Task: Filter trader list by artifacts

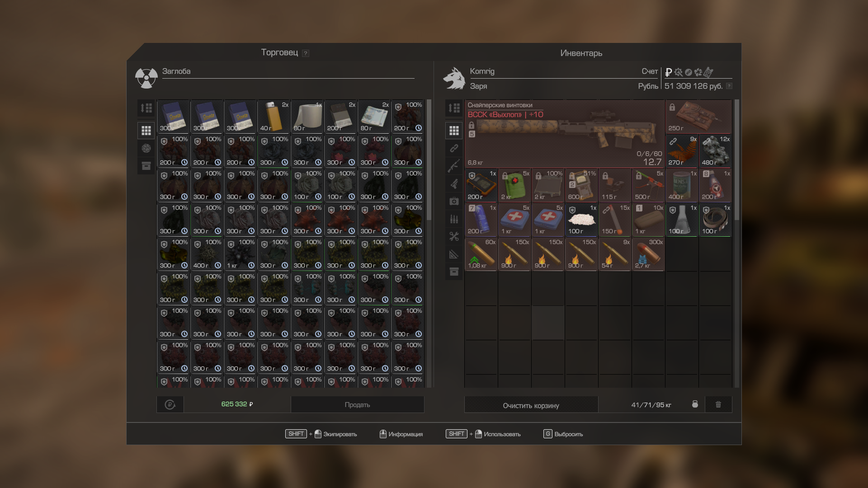Action: pos(146,148)
